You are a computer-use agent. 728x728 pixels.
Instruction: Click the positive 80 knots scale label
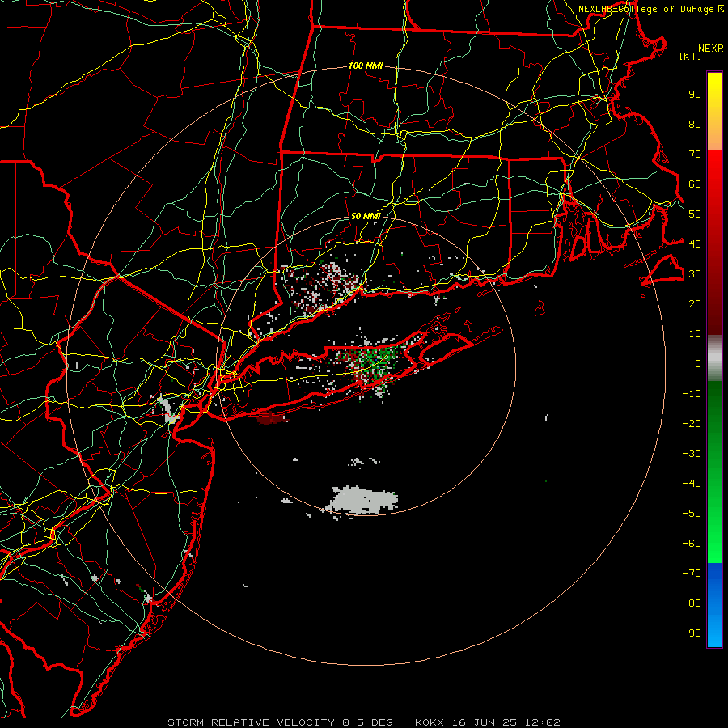coord(695,125)
